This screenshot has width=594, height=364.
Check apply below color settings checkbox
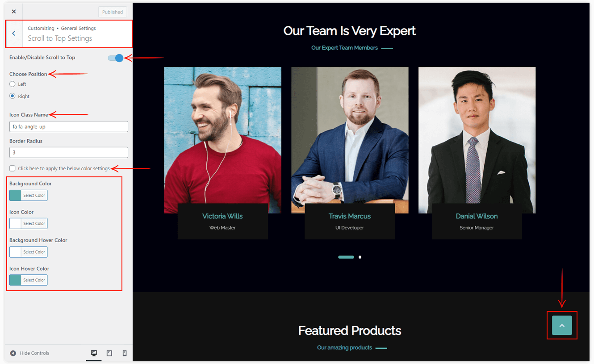[x=13, y=168]
